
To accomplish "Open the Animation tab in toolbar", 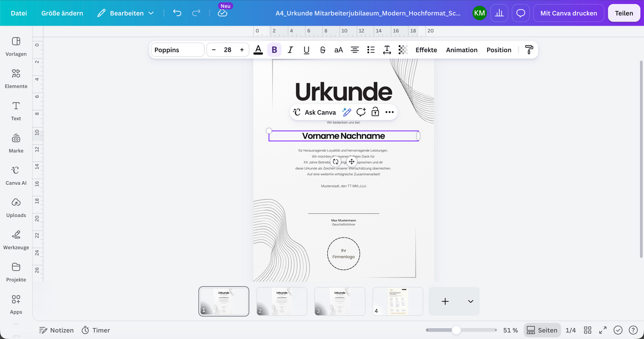I will (x=462, y=50).
